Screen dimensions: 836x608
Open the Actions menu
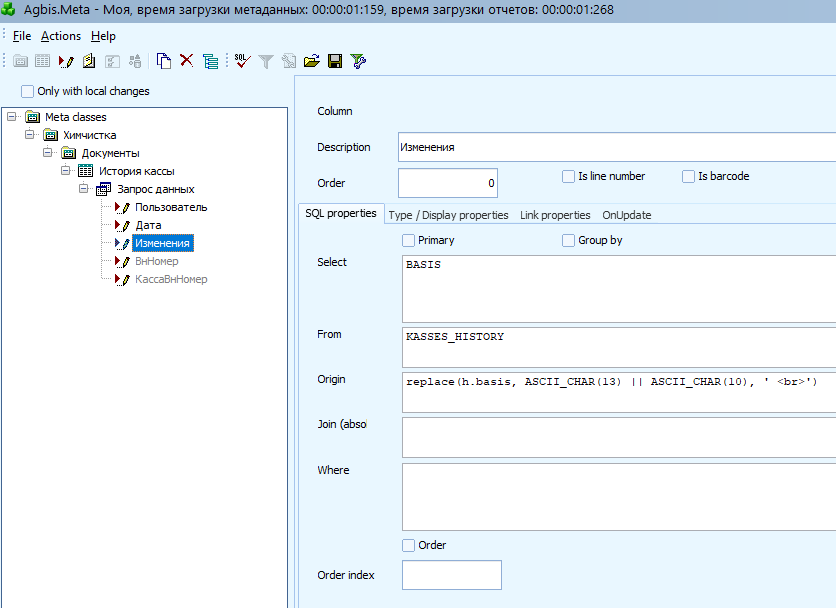[61, 36]
